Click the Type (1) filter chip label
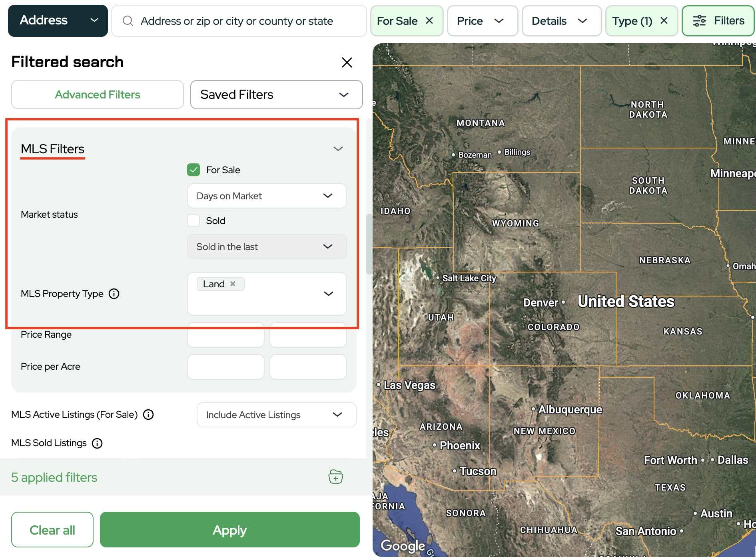 (x=632, y=21)
